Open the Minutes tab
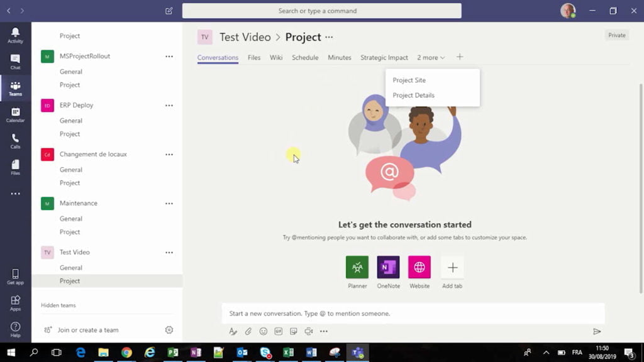The width and height of the screenshot is (644, 362). [x=339, y=57]
